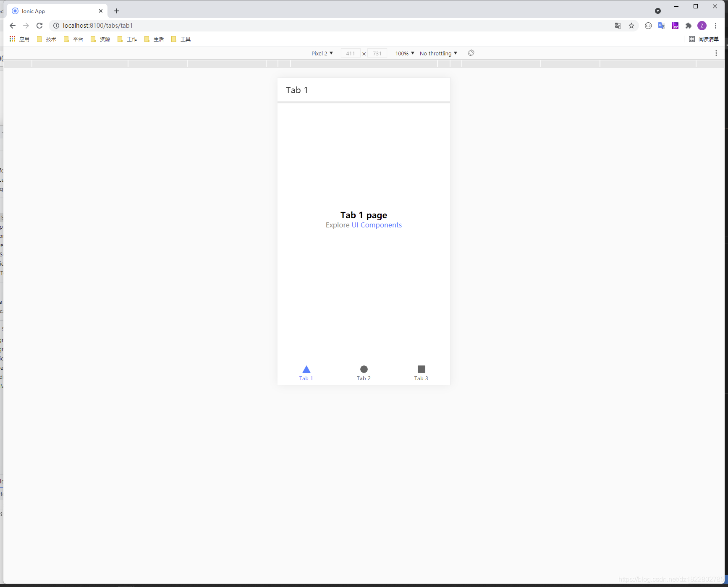Switch to Tab 3 square tab
This screenshot has height=587, width=728.
(421, 373)
